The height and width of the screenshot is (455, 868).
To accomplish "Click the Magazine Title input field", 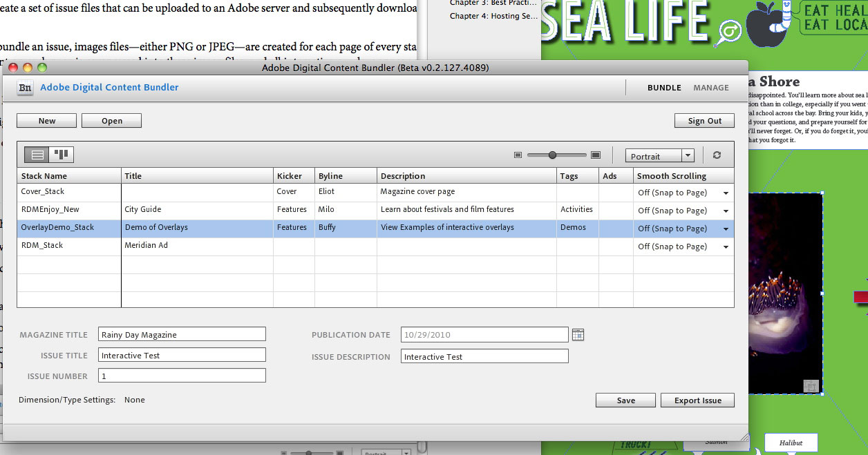I will [182, 334].
